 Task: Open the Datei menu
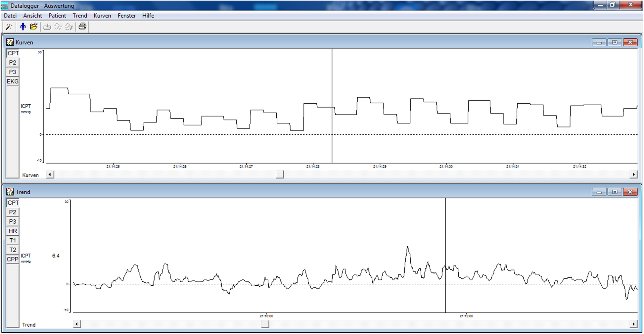10,16
